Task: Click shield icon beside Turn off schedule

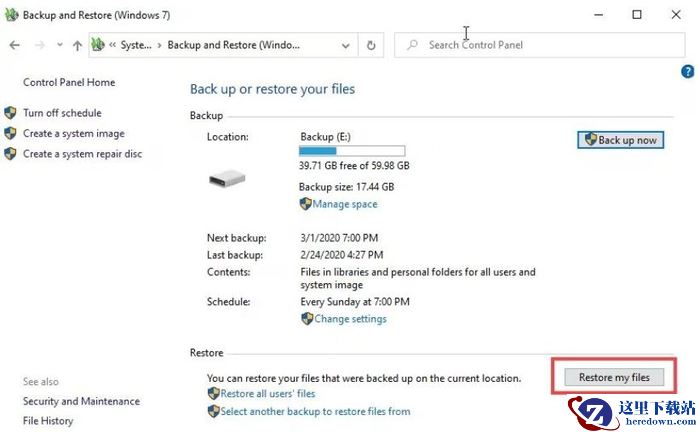Action: tap(10, 113)
